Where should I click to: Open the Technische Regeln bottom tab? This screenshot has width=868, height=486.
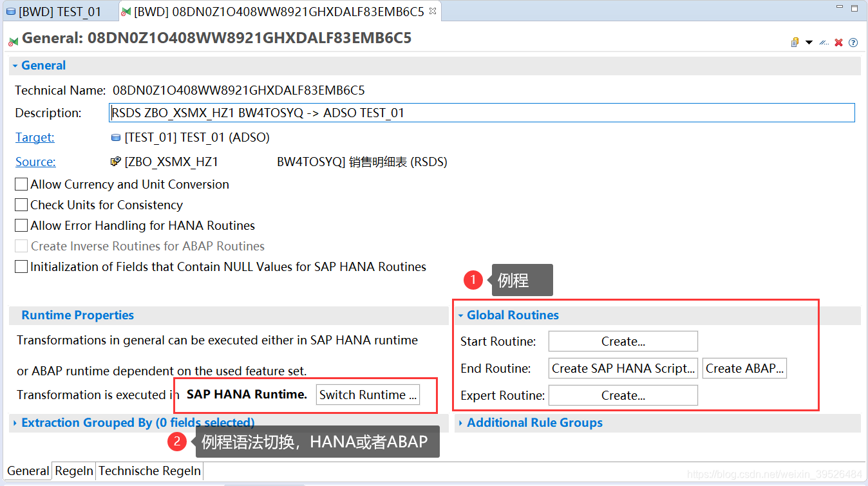point(149,471)
